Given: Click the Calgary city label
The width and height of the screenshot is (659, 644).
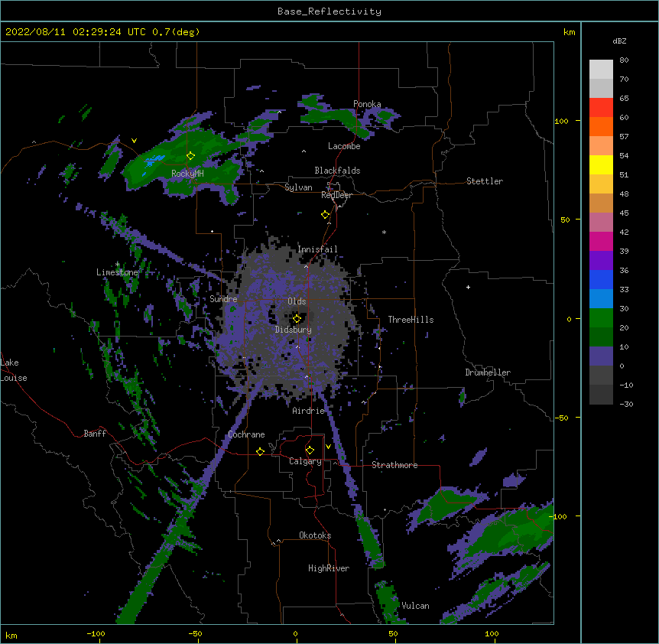Looking at the screenshot, I should point(305,461).
